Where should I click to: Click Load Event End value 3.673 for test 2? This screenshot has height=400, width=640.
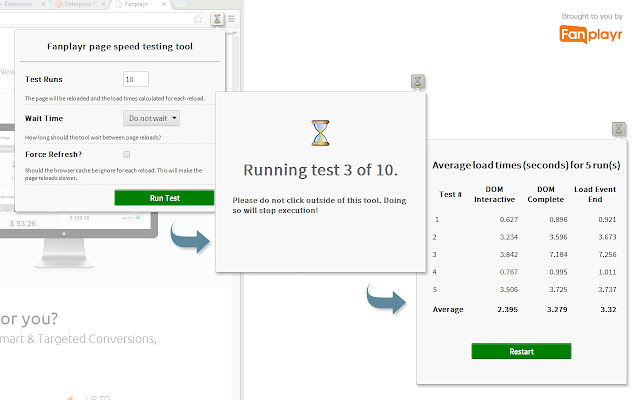point(607,237)
